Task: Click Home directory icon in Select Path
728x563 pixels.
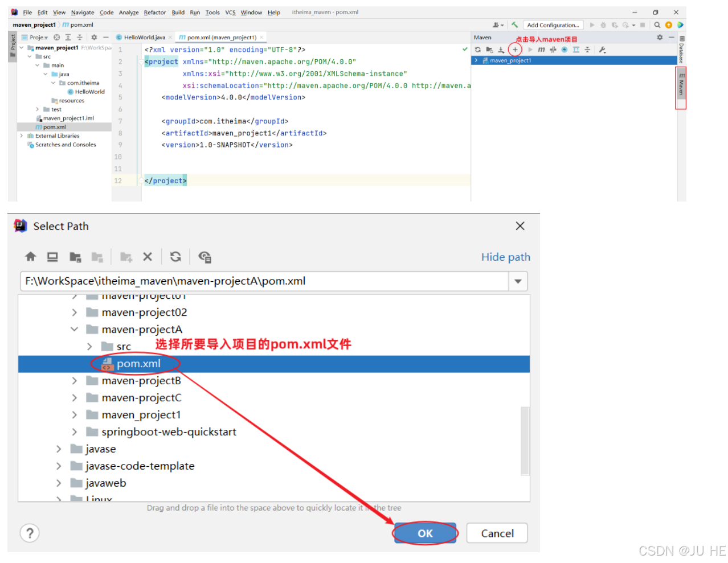Action: coord(31,257)
